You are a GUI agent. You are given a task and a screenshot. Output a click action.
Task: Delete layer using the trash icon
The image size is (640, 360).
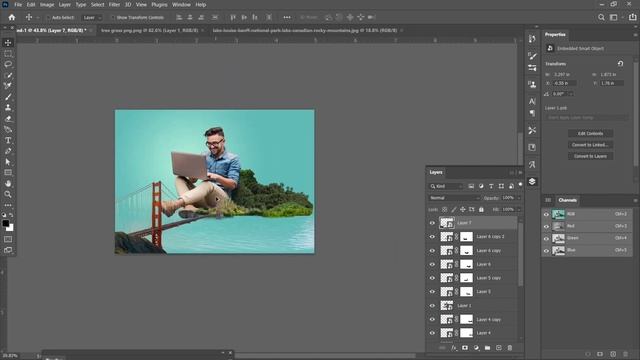pyautogui.click(x=510, y=348)
